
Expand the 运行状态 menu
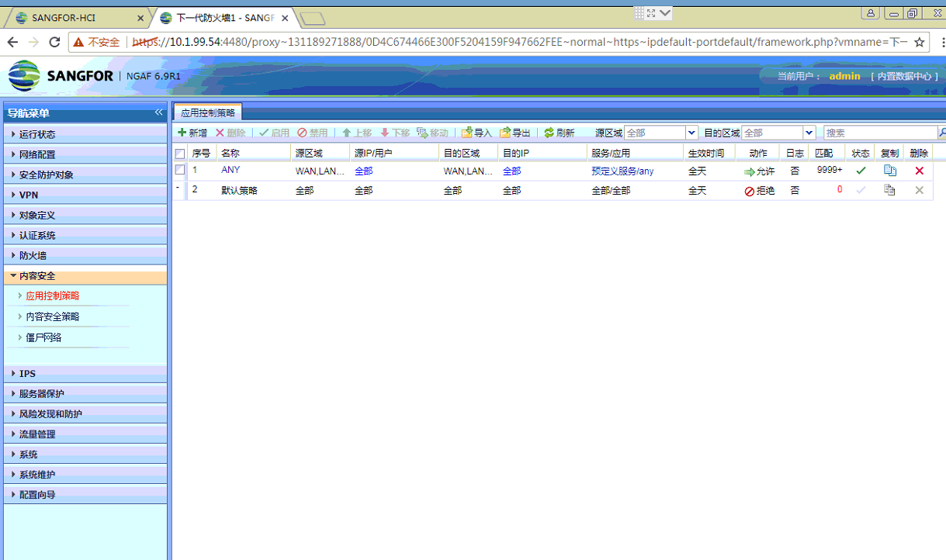click(85, 133)
